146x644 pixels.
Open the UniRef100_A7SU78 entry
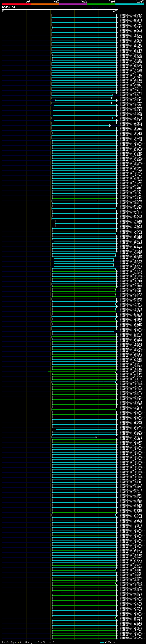pyautogui.click(x=131, y=218)
